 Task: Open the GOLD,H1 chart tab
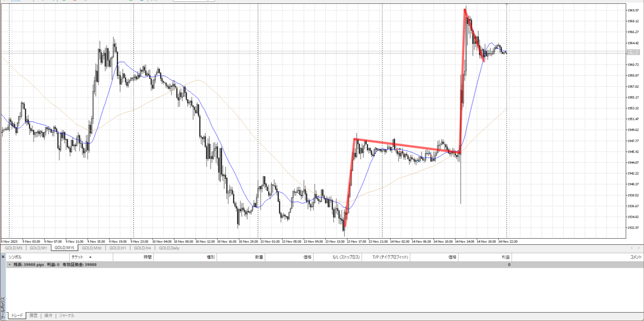tap(118, 248)
